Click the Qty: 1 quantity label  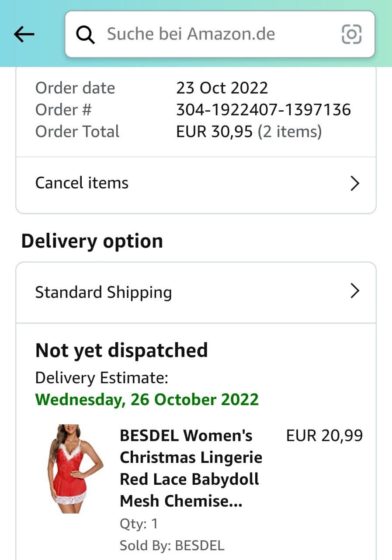point(139,524)
